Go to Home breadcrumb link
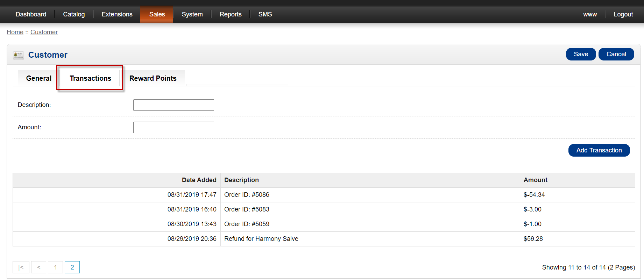The height and width of the screenshot is (280, 644). point(15,32)
